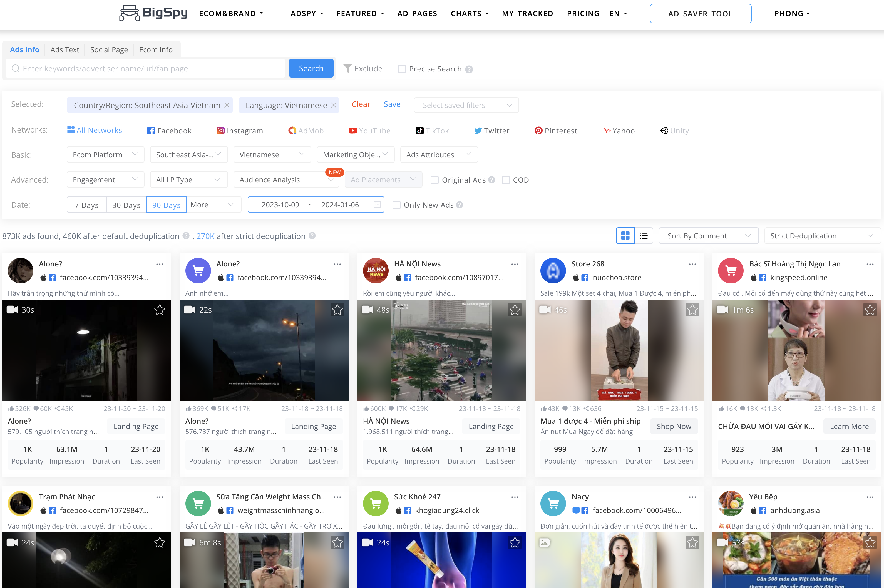
Task: Remove the Language Vietnamese filter tag
Action: [333, 105]
